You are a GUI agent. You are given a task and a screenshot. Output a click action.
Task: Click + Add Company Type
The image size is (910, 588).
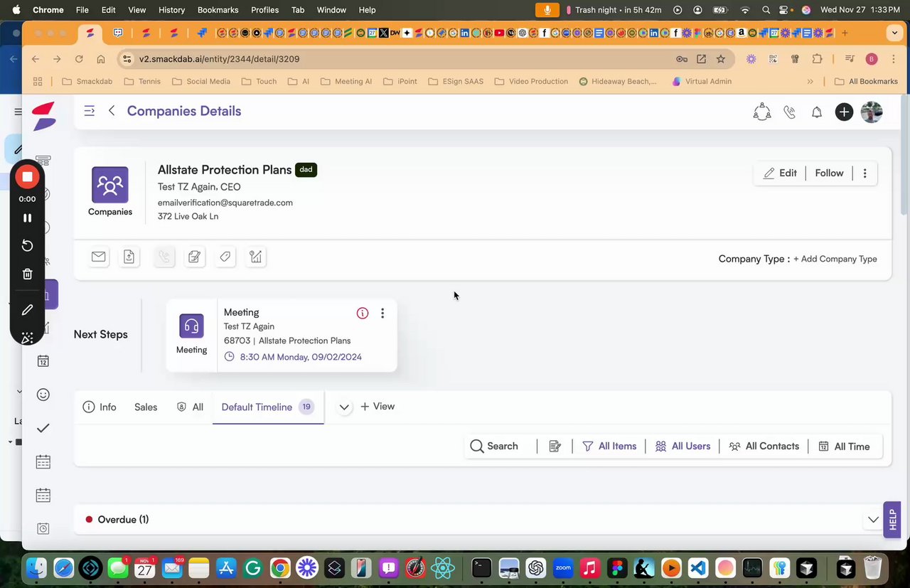tap(835, 259)
